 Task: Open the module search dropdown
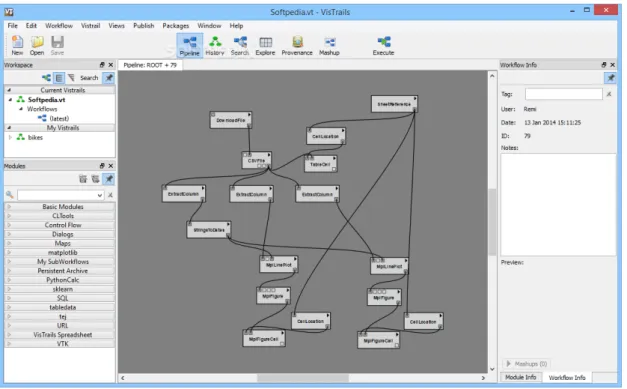(x=100, y=195)
